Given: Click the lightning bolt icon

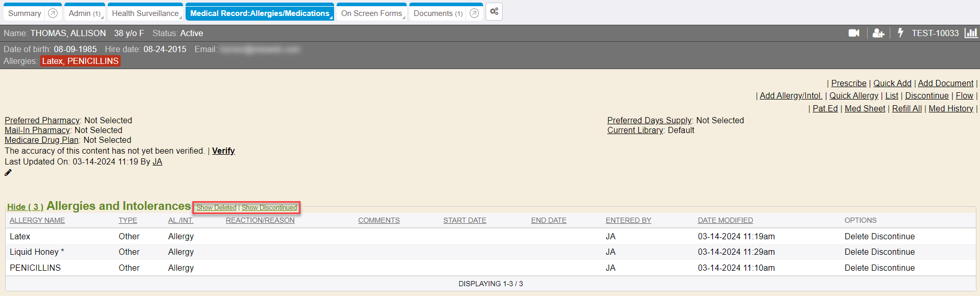Looking at the screenshot, I should click(x=900, y=33).
